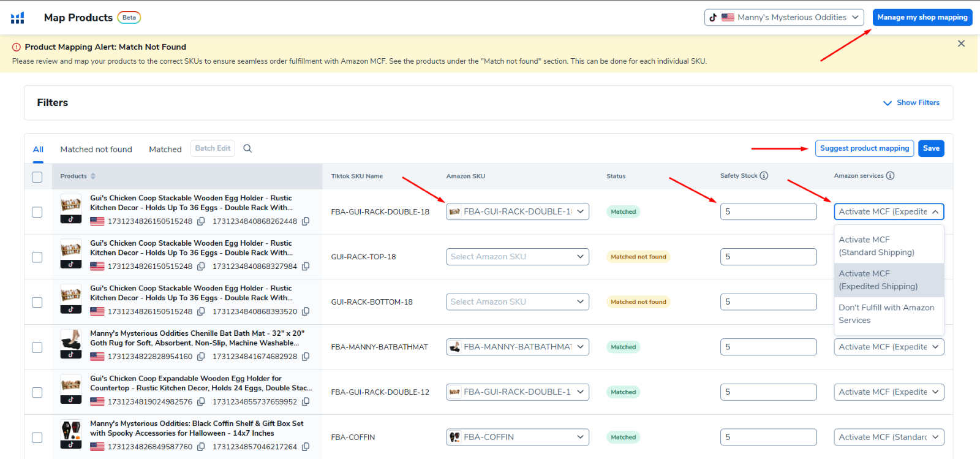Image resolution: width=980 pixels, height=459 pixels.
Task: Copy ID 1731234857046217264 for Coffin Shelf
Action: (x=306, y=447)
